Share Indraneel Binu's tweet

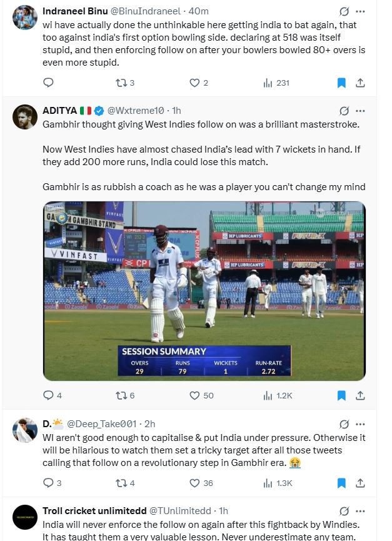coord(360,83)
